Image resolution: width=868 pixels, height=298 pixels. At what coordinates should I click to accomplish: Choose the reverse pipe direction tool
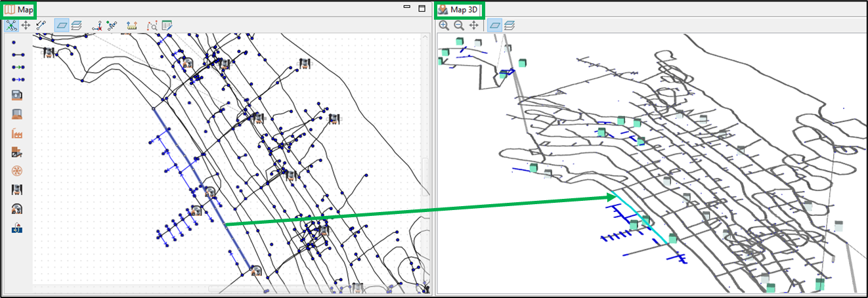41,26
